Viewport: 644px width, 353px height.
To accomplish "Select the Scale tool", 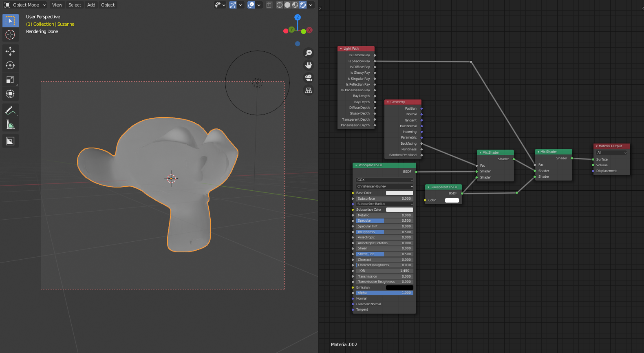I will [10, 79].
